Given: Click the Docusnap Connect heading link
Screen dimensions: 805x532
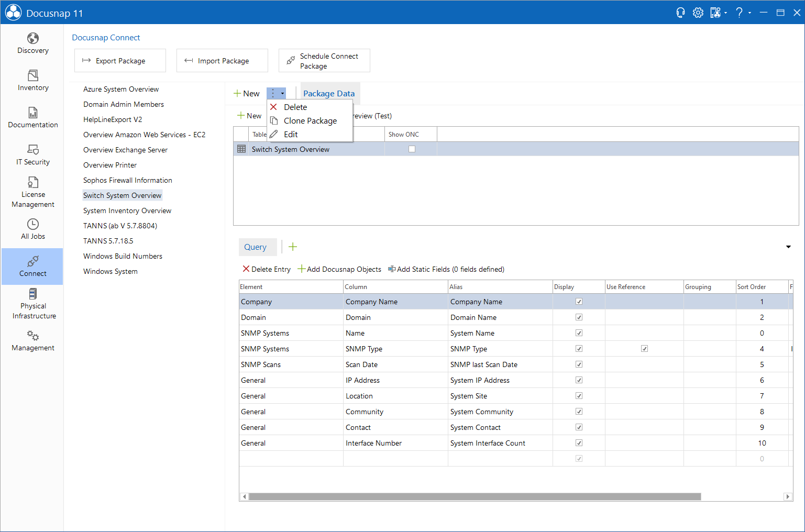Looking at the screenshot, I should 106,38.
